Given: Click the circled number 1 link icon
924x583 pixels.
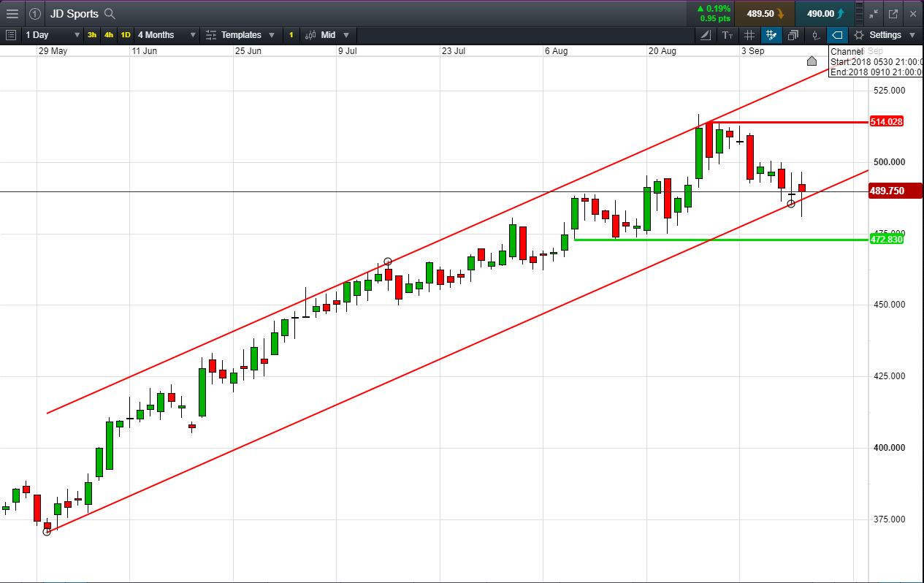Looking at the screenshot, I should pos(34,13).
